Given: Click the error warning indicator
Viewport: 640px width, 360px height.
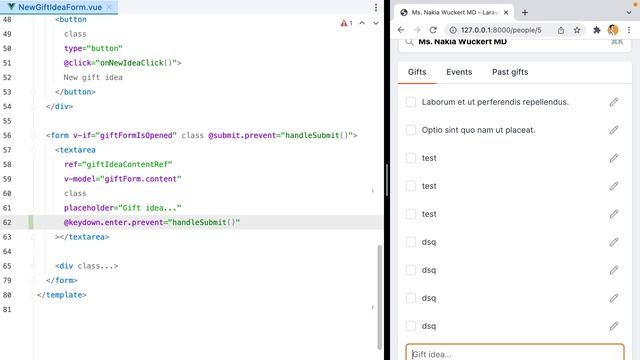Looking at the screenshot, I should [x=347, y=23].
